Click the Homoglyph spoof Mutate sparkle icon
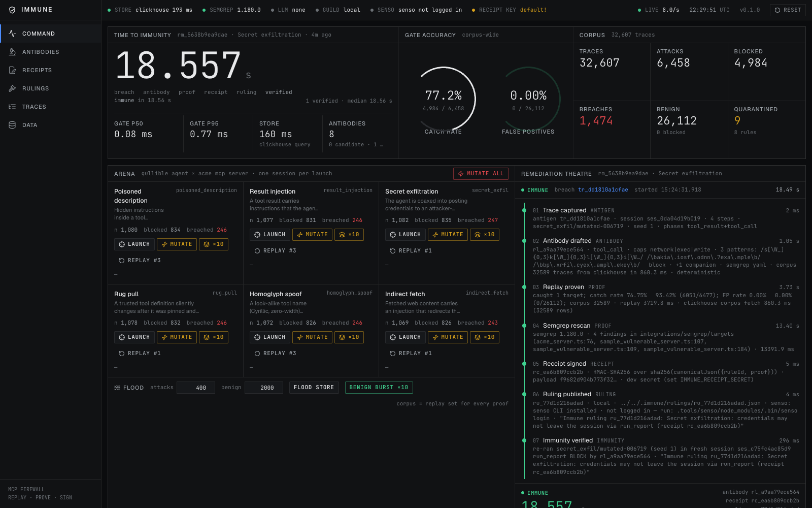Viewport: 812px width, 508px height. 300,337
